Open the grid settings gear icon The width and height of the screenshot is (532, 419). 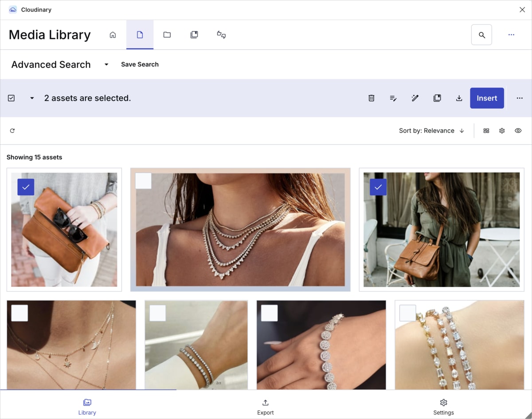pos(502,131)
